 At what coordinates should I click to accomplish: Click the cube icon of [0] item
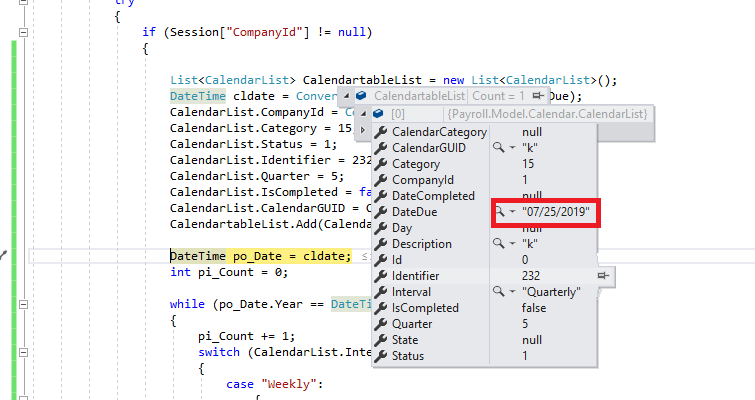pyautogui.click(x=379, y=115)
